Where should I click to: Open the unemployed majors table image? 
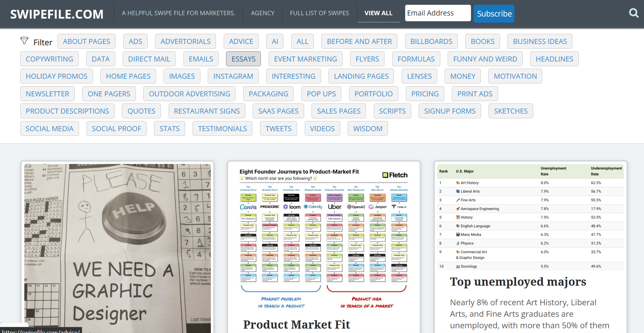click(x=530, y=218)
